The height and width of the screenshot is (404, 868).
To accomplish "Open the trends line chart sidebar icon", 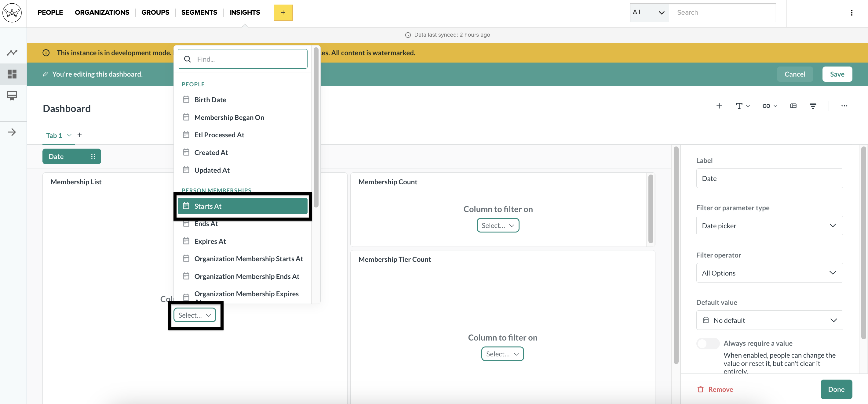I will click(12, 52).
